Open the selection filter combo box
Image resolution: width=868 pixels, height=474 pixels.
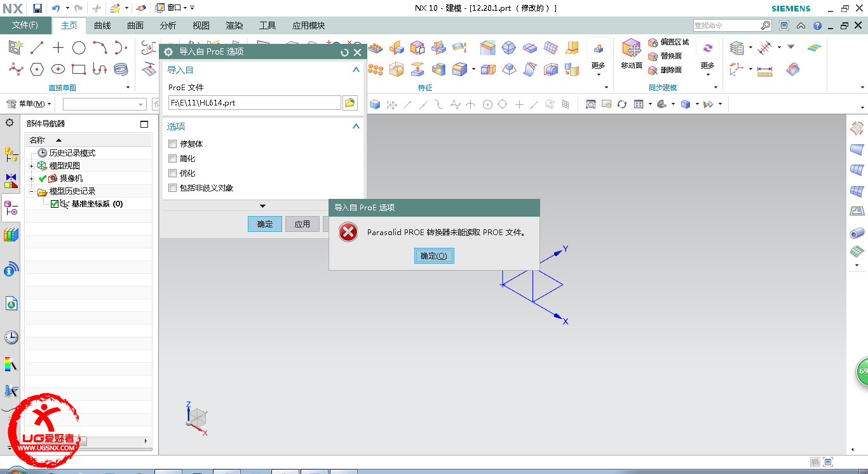click(x=105, y=104)
